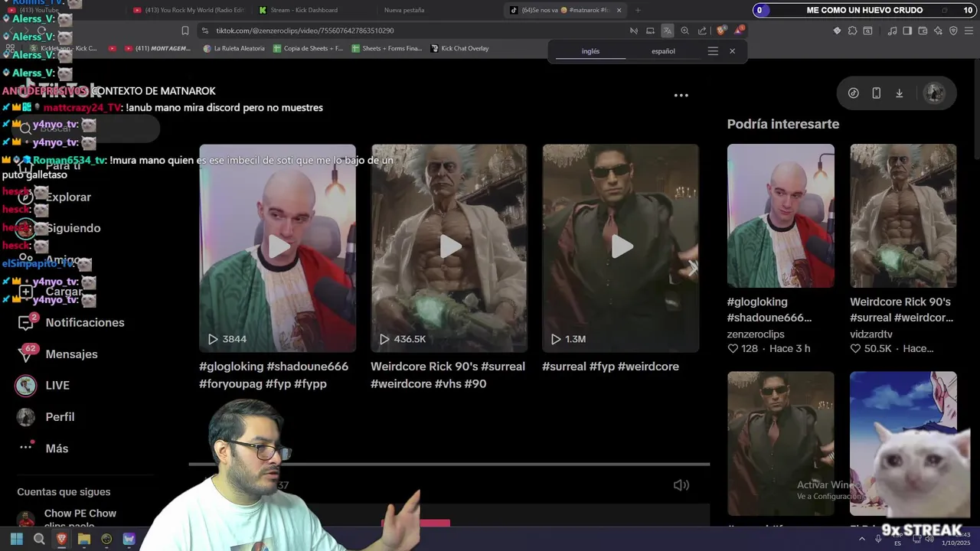Open Brave browser from taskbar

coord(61,539)
